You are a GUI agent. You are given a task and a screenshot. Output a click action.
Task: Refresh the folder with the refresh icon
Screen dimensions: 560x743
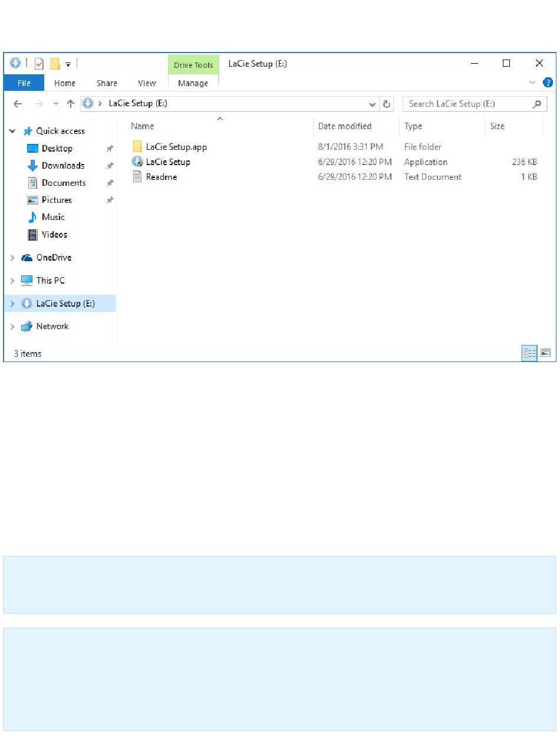tap(387, 104)
